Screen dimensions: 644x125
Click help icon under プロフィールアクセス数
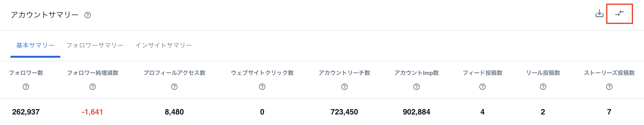point(174,87)
